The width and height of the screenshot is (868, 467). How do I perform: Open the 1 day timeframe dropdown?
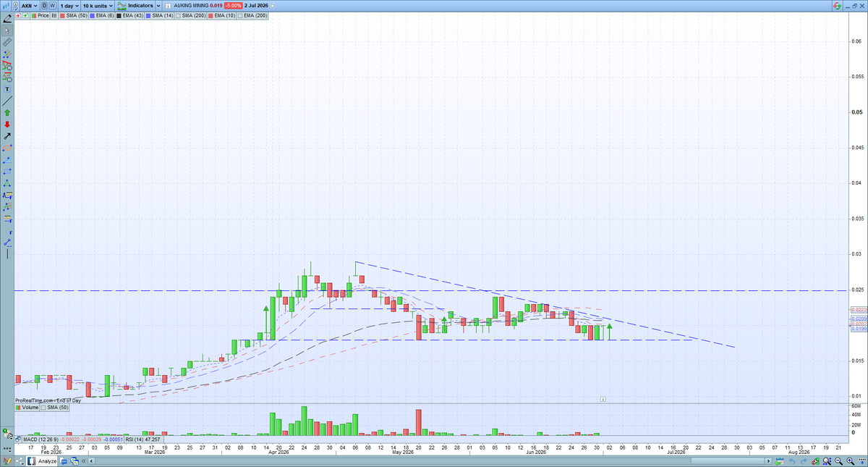69,6
